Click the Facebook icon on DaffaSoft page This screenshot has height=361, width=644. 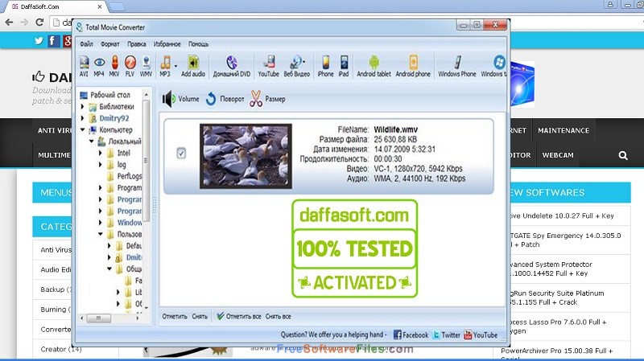tap(53, 41)
